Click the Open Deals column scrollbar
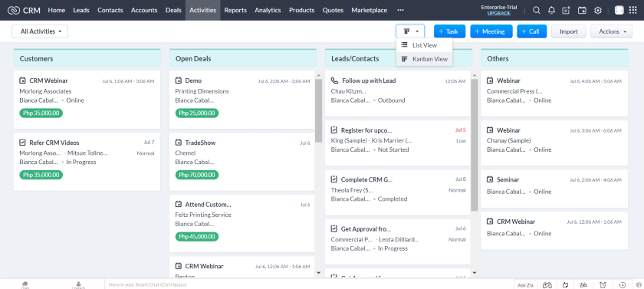The height and width of the screenshot is (289, 644). click(318, 111)
